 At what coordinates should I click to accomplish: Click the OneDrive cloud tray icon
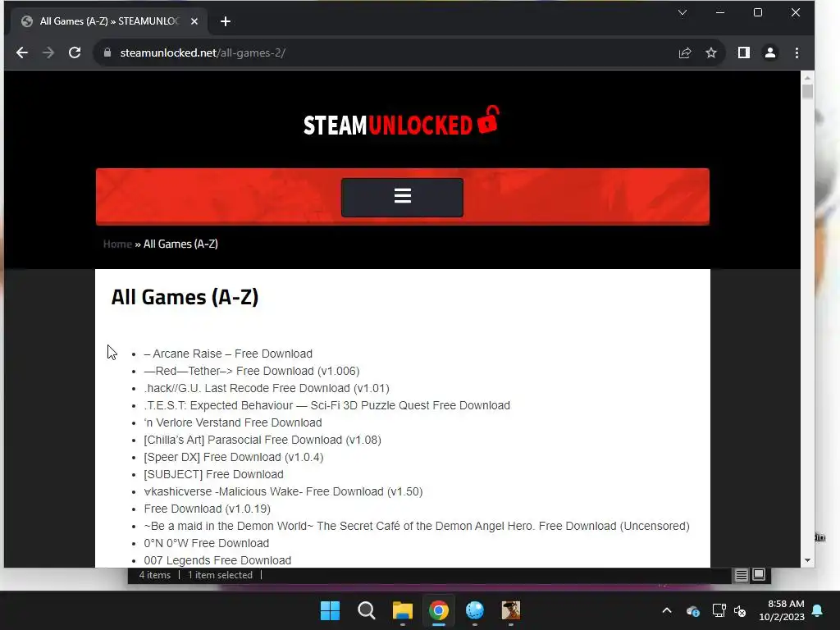(x=692, y=610)
